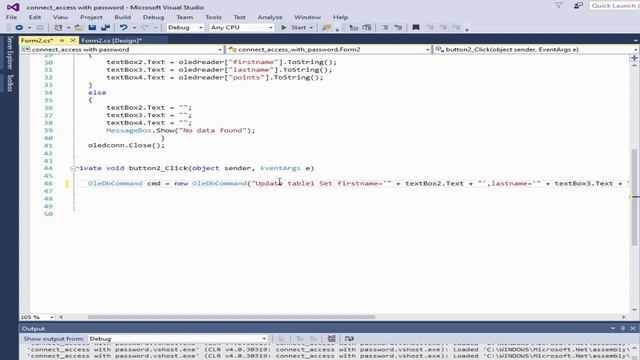Open the Start button dropdown arrow

311,27
